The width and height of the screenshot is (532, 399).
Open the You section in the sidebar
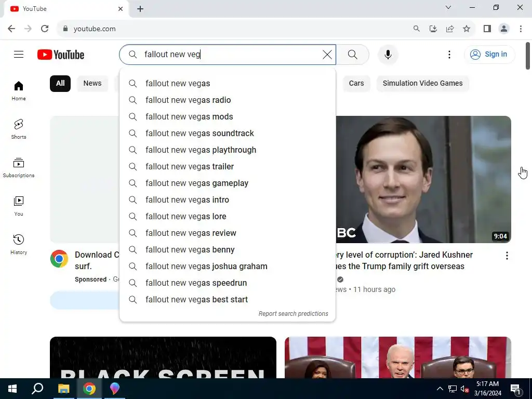click(19, 206)
